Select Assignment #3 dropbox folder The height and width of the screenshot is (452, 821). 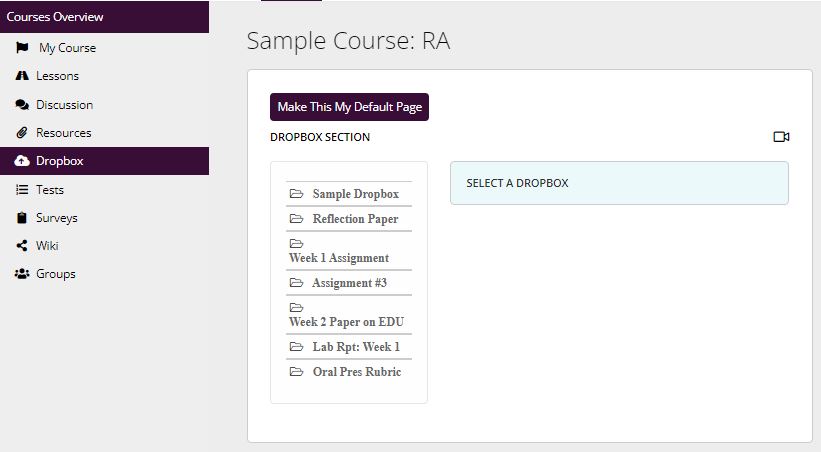[x=349, y=283]
